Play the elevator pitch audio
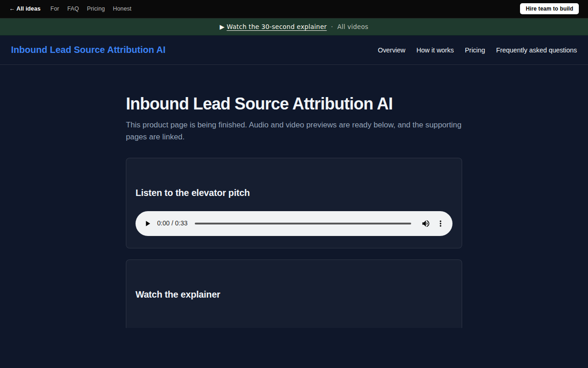 point(147,224)
